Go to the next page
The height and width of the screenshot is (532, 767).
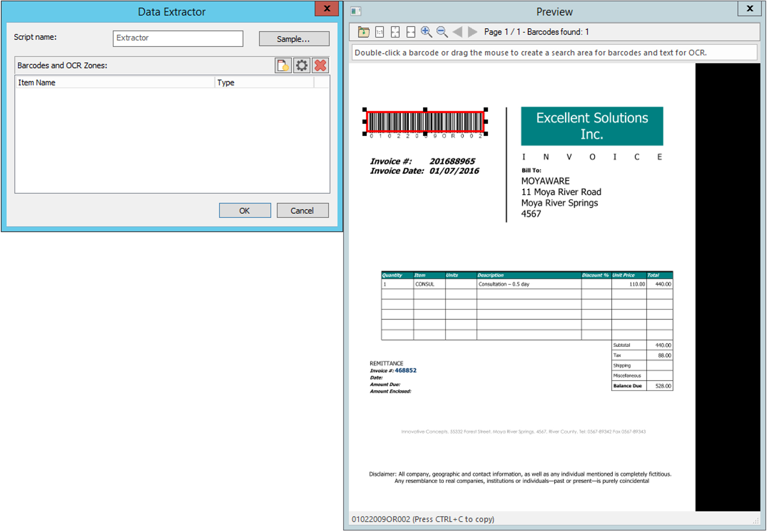(472, 32)
